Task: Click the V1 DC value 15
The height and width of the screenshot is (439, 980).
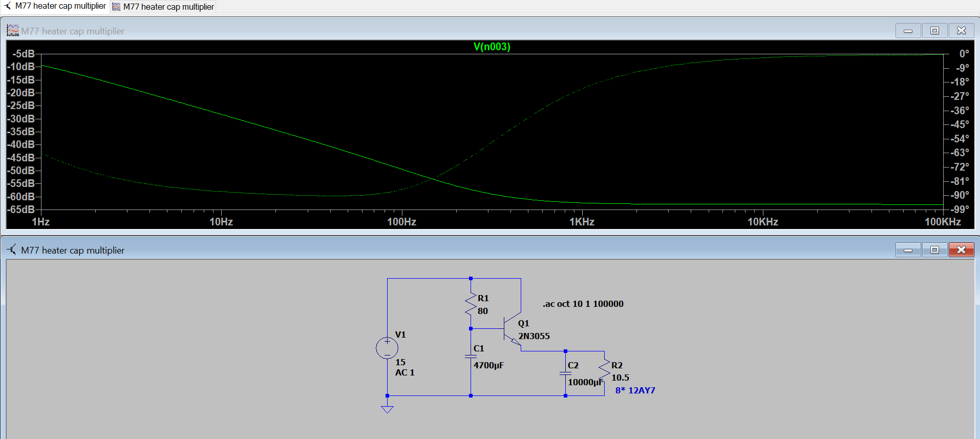Action: (x=400, y=362)
